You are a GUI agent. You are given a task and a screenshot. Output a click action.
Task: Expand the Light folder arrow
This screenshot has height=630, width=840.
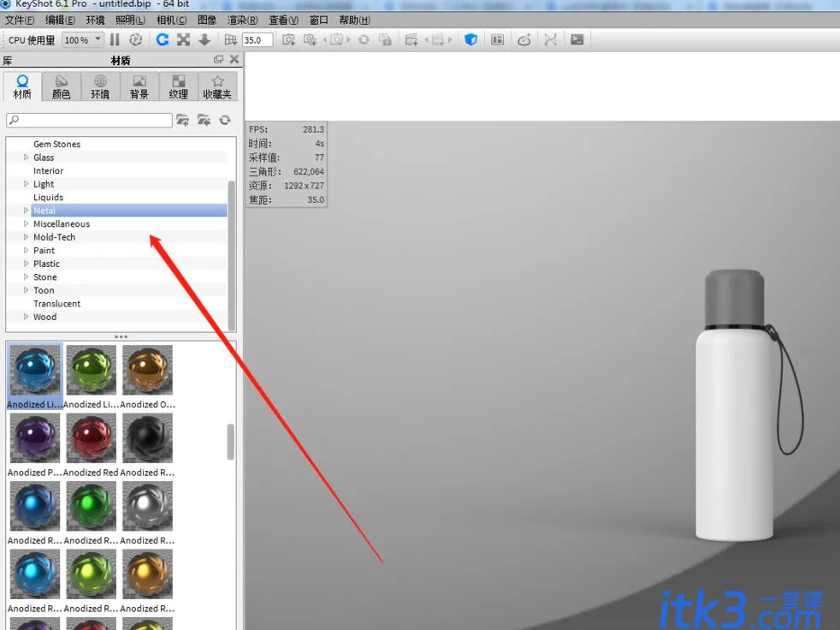pos(26,184)
